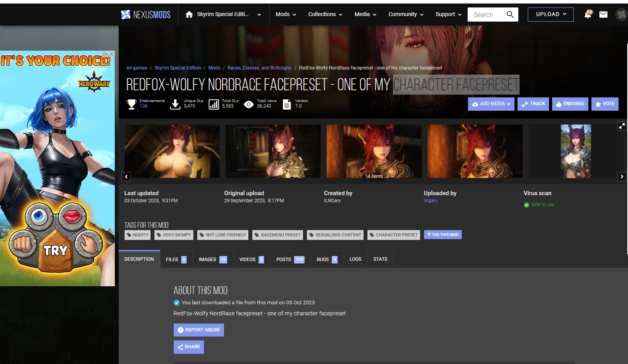Open the thumbnail labeled 14 items
This screenshot has height=364, width=628.
[x=374, y=151]
